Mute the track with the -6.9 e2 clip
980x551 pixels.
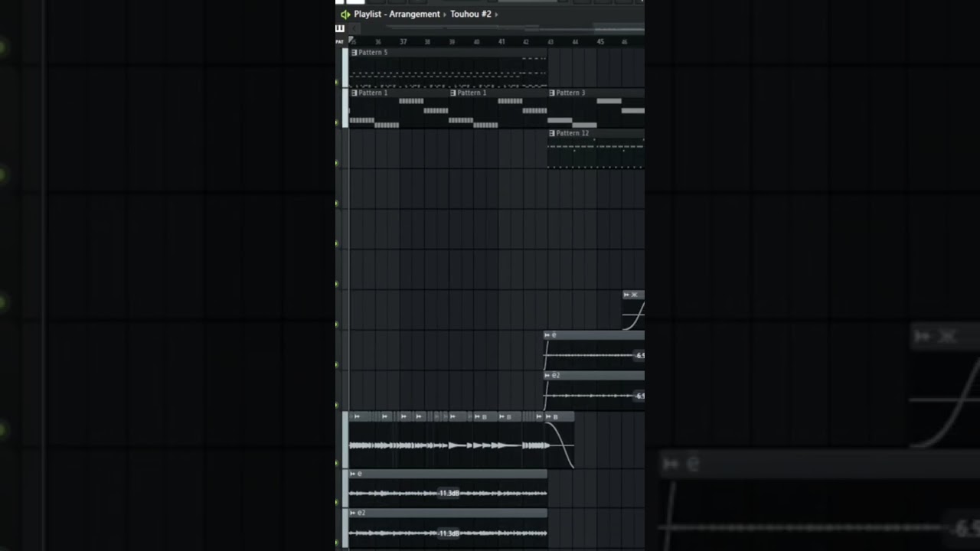338,406
